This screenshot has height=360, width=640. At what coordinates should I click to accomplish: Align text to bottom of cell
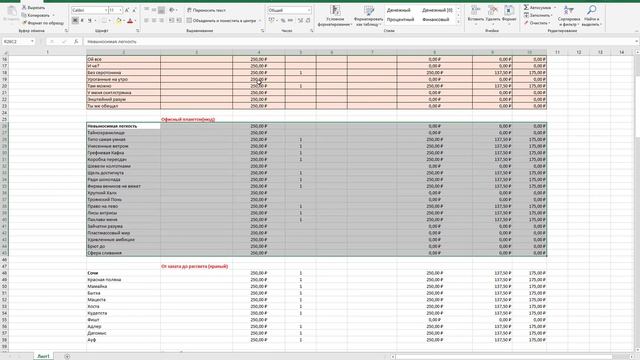[162, 10]
